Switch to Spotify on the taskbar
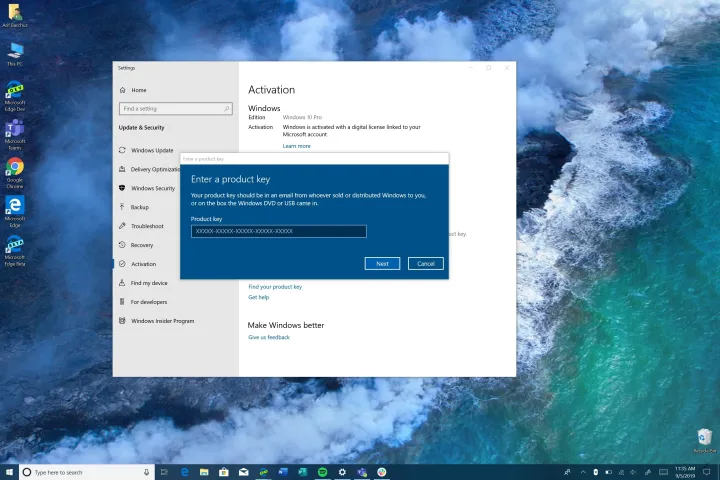 [x=322, y=472]
